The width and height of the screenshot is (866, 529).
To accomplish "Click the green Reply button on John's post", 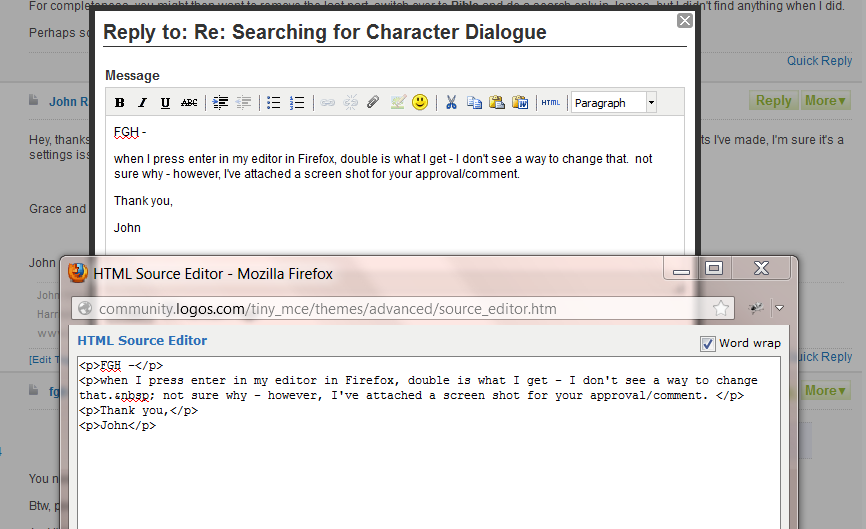I will click(773, 100).
